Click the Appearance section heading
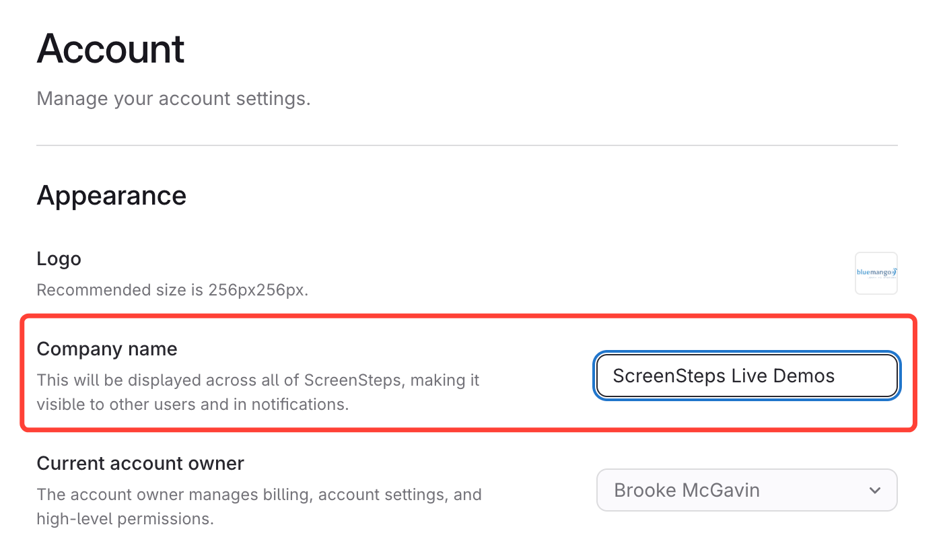Screen dimensions: 945x560 pos(111,195)
